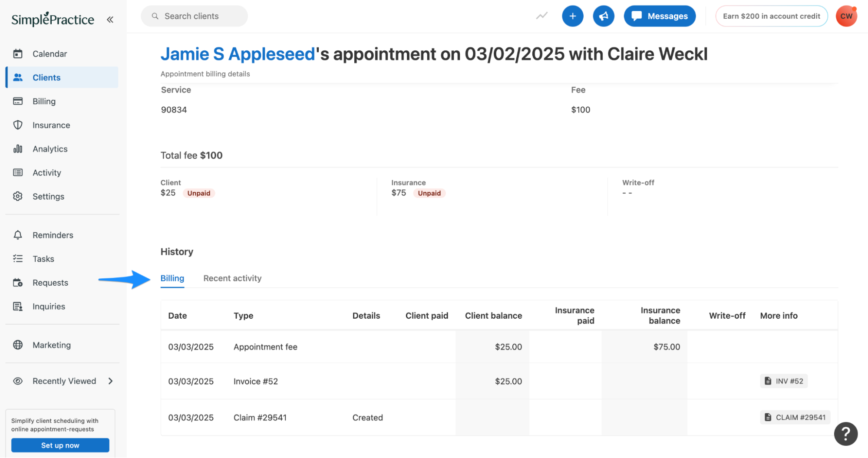The height and width of the screenshot is (458, 868).
Task: Open the CLAIM #29541 document link
Action: [x=795, y=417]
